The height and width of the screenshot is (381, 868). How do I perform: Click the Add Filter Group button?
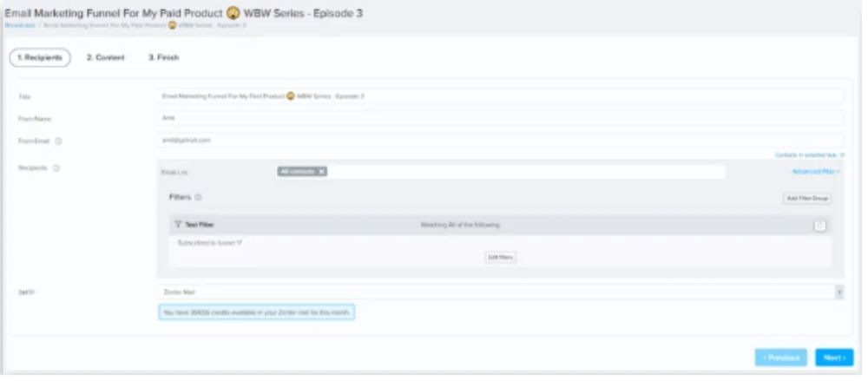point(806,198)
